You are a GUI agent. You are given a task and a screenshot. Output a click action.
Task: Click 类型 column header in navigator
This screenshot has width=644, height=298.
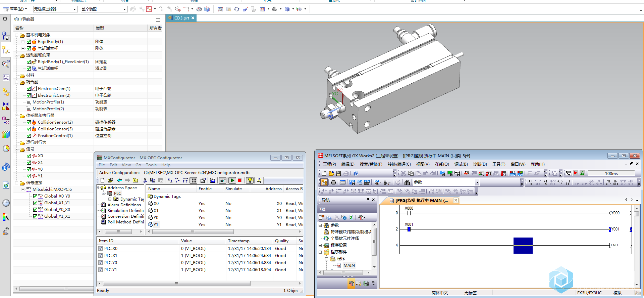click(120, 28)
